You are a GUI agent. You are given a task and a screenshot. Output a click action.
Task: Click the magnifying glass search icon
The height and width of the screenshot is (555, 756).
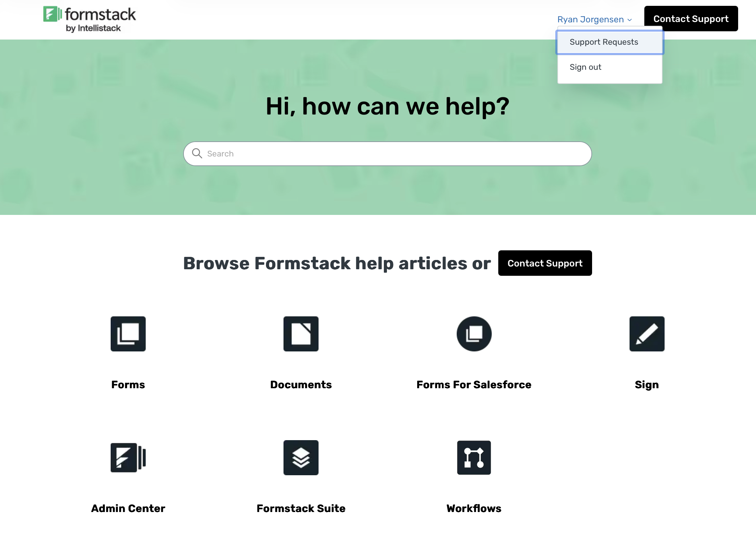coord(197,153)
